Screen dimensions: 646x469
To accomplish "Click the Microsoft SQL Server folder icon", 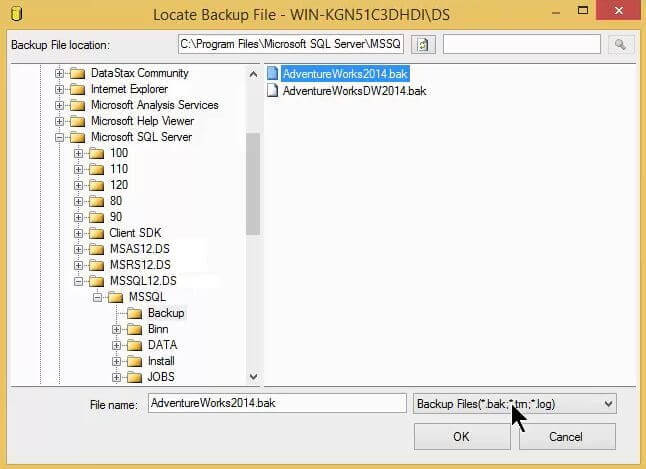I will click(77, 137).
